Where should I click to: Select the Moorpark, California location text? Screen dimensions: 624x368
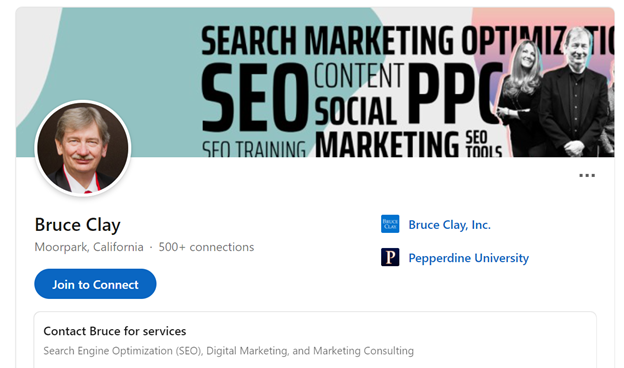[89, 247]
